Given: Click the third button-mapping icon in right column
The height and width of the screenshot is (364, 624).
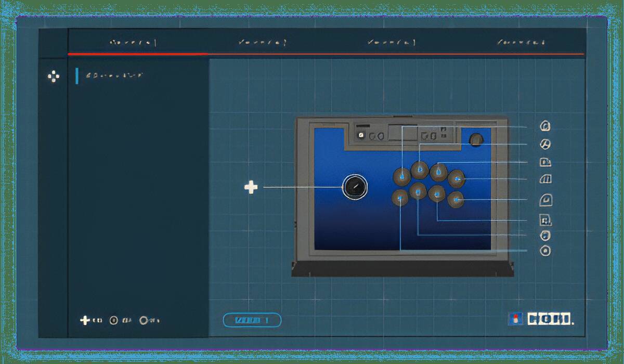Looking at the screenshot, I should [545, 162].
